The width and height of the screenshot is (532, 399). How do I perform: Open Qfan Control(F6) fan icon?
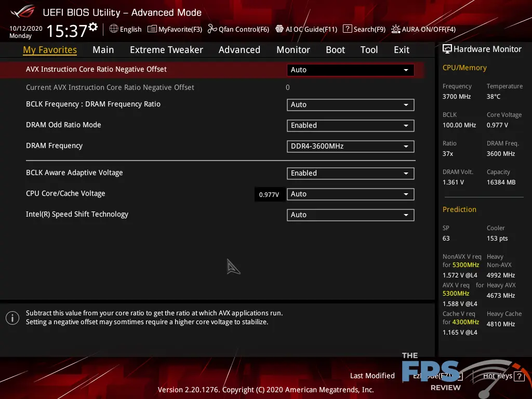pyautogui.click(x=212, y=29)
